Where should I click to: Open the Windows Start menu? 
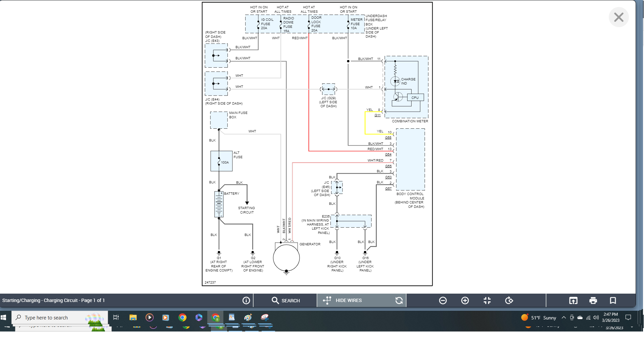4,318
